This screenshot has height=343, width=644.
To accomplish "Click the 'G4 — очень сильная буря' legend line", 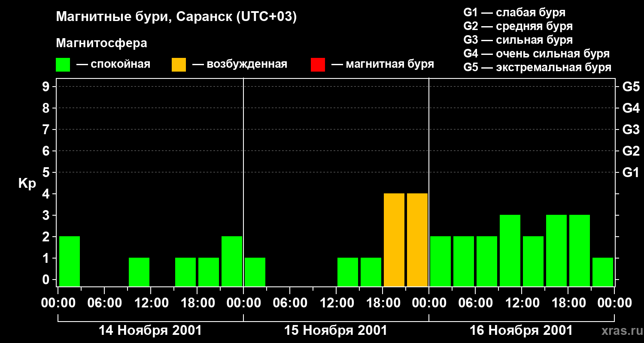I will (536, 54).
